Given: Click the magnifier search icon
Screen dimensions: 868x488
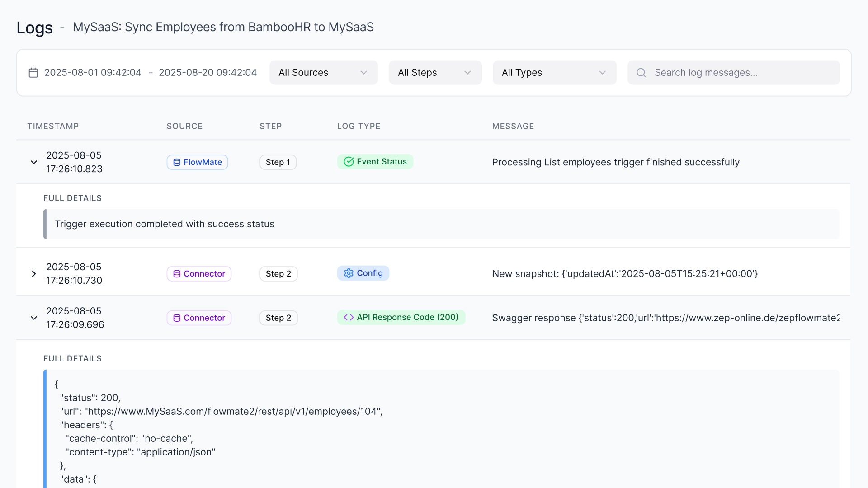Looking at the screenshot, I should pos(641,73).
